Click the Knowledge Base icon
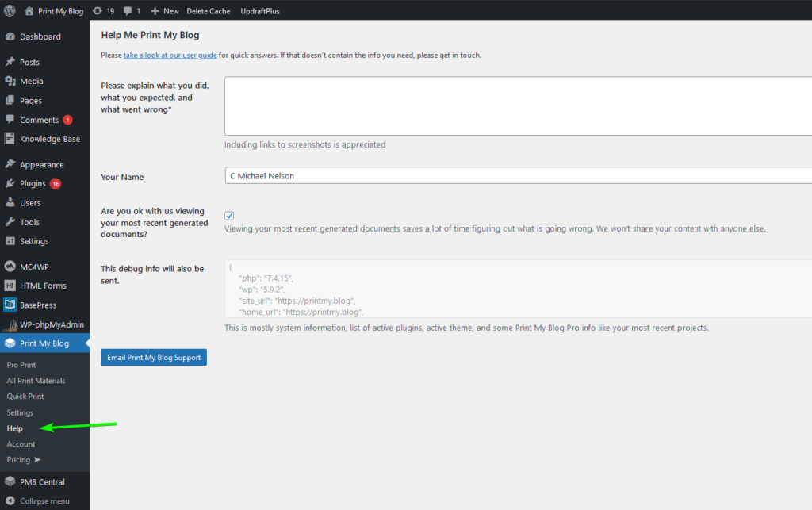This screenshot has width=812, height=510. coord(10,139)
